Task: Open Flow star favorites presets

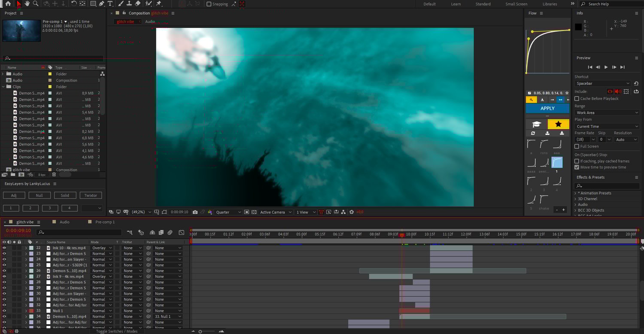Action: pos(559,124)
